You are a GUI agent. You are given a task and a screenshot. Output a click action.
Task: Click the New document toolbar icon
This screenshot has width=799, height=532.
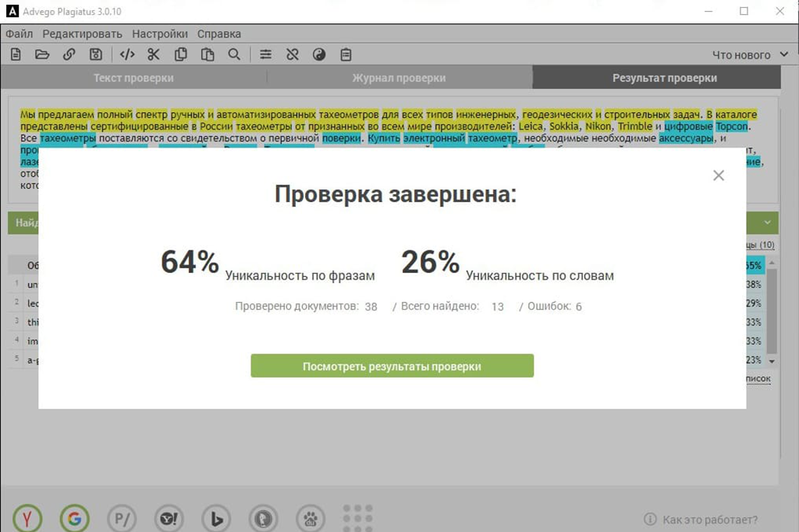(16, 55)
